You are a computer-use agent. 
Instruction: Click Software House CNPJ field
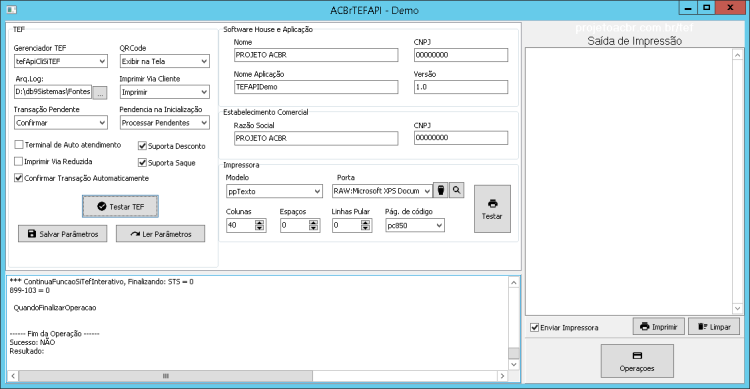click(x=461, y=55)
